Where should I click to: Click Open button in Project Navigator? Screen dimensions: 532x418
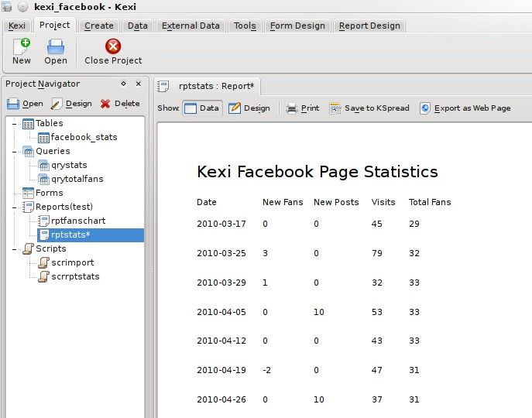pos(25,104)
